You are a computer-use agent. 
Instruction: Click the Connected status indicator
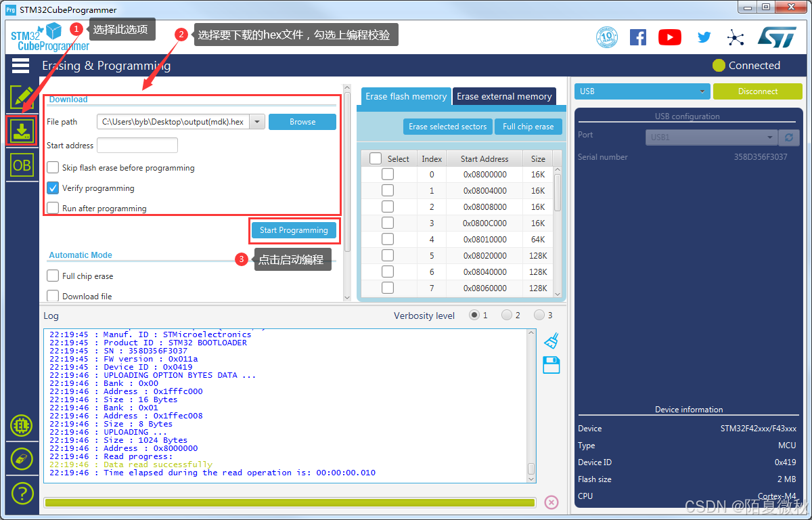click(746, 66)
